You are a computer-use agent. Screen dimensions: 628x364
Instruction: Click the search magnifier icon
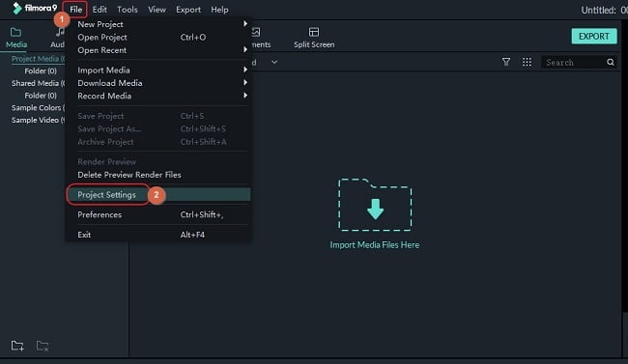611,62
